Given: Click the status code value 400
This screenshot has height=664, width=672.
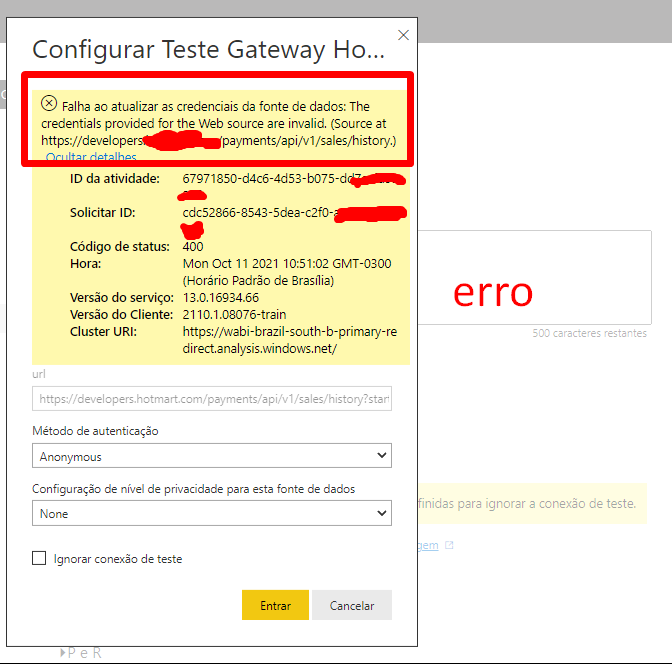Looking at the screenshot, I should click(193, 246).
